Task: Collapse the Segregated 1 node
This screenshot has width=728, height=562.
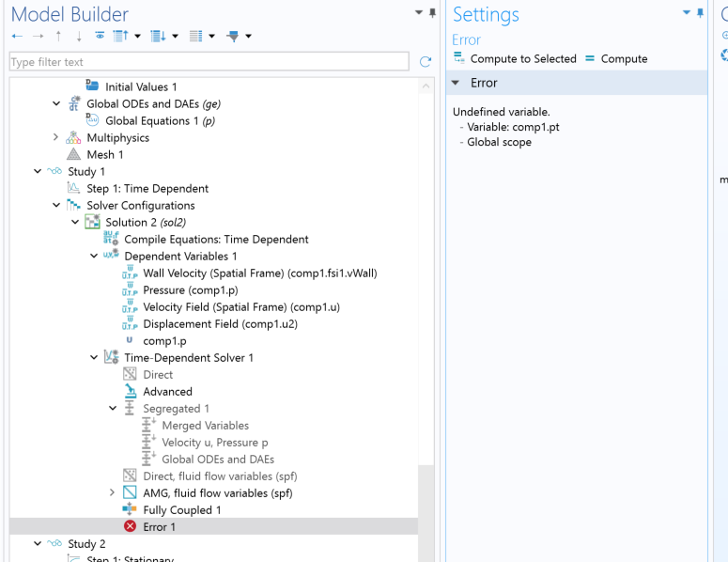Action: (x=113, y=409)
